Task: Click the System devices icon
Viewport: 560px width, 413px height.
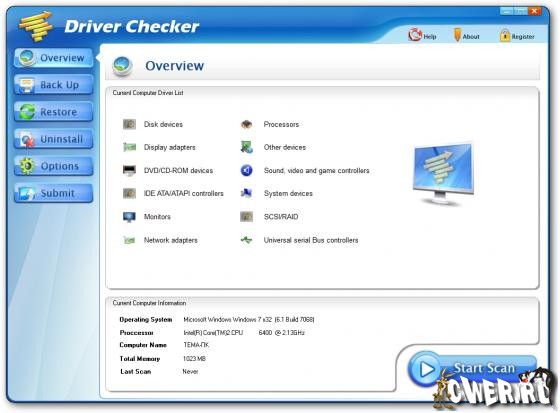Action: 247,193
